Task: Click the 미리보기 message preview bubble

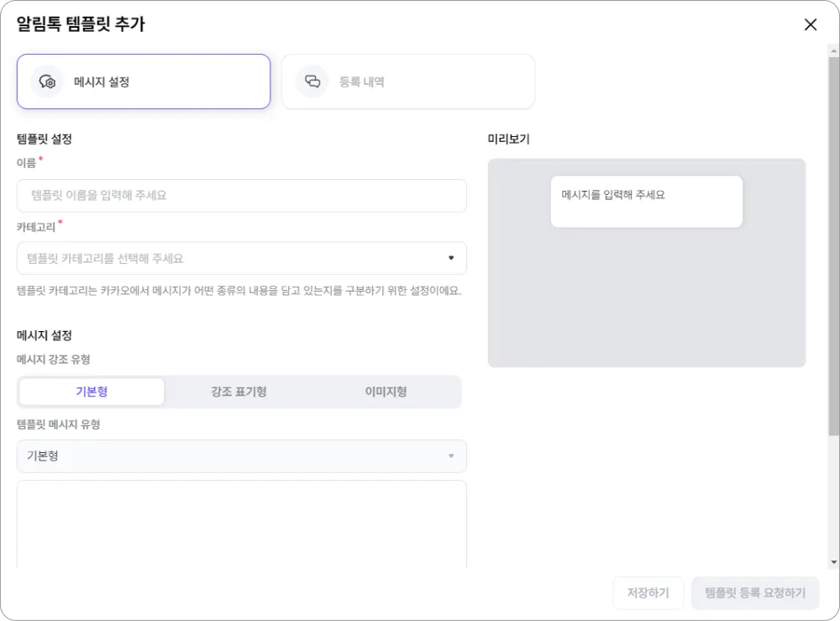Action: coord(646,201)
